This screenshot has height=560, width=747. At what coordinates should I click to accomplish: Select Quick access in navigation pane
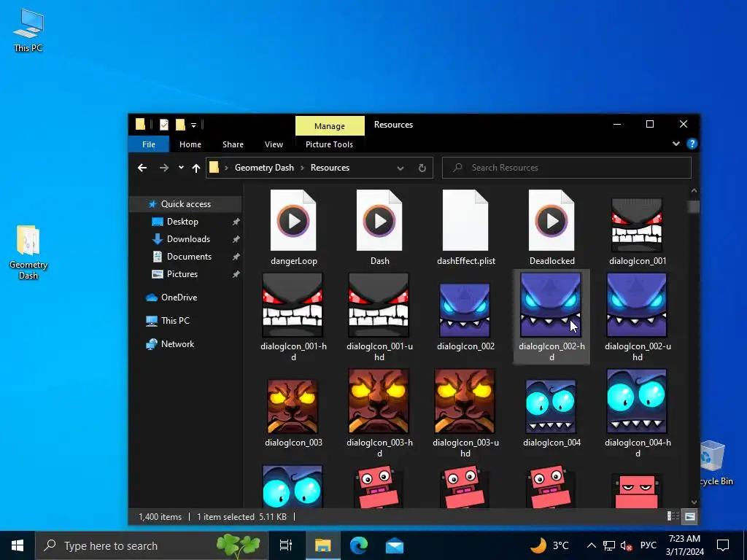pos(185,204)
